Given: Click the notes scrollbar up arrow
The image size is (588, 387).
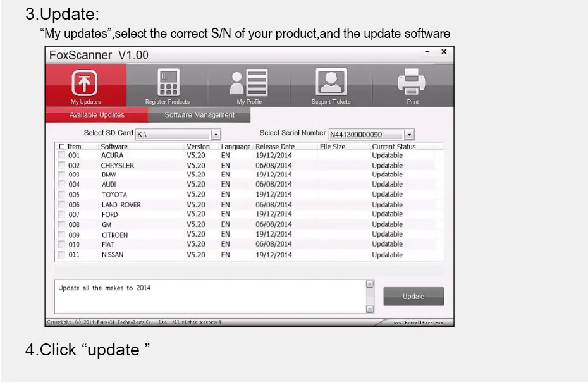Looking at the screenshot, I should (x=370, y=284).
